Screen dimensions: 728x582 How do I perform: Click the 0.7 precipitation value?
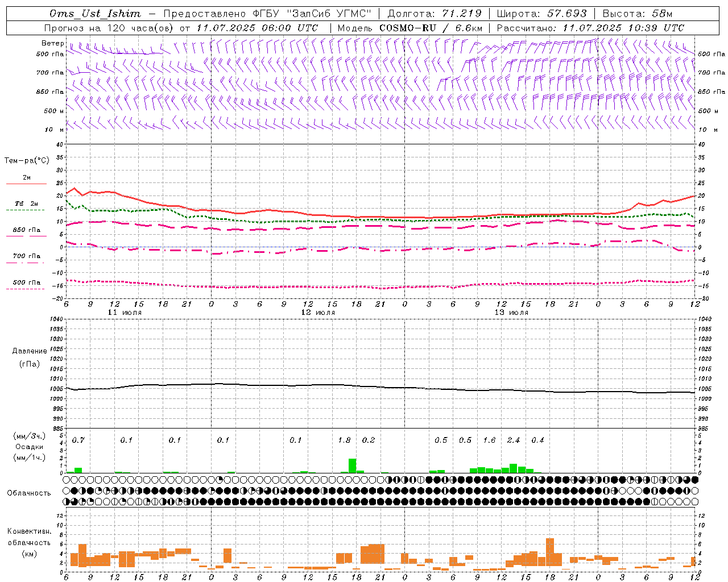78,440
